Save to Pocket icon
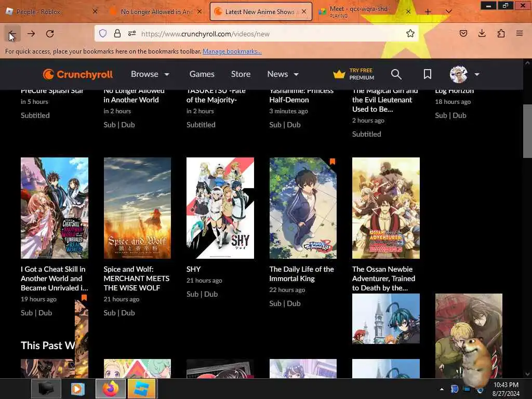532x399 pixels. [x=463, y=33]
